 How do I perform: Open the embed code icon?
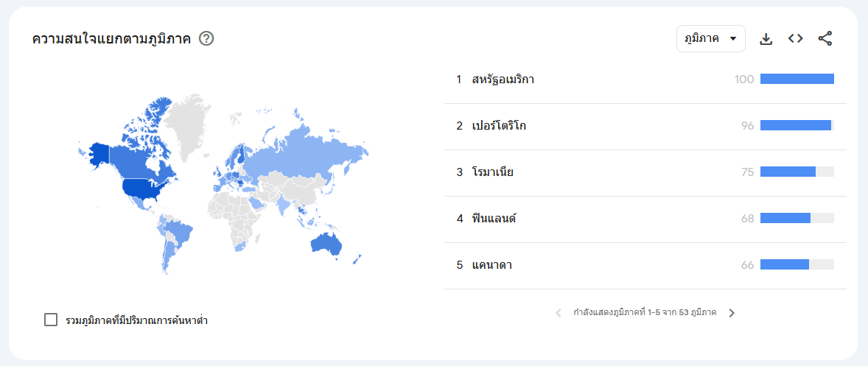click(796, 39)
